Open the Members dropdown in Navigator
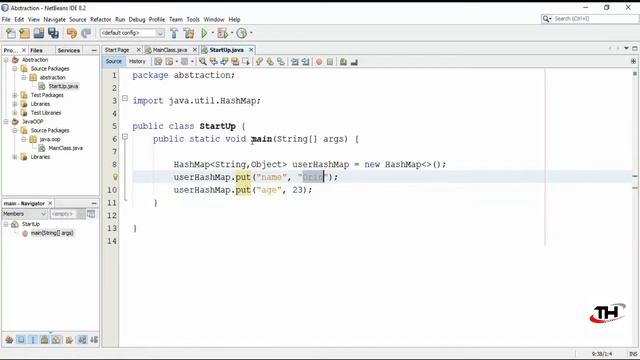The image size is (640, 360). coord(25,214)
